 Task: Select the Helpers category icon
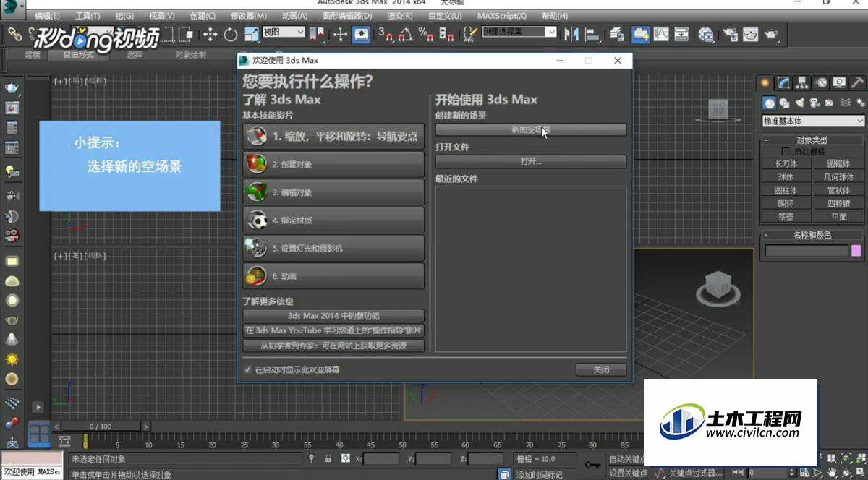tap(829, 103)
